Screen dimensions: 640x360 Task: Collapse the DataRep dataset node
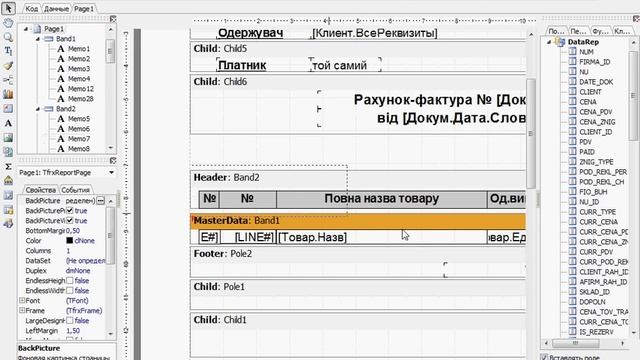(549, 42)
